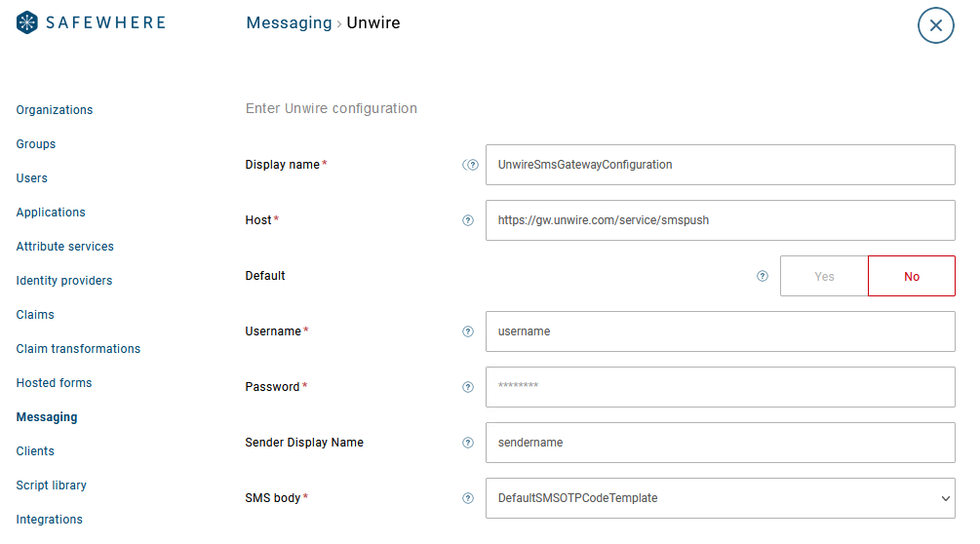Click the Display name input field
Viewport: 980px width, 544px height.
pos(720,165)
